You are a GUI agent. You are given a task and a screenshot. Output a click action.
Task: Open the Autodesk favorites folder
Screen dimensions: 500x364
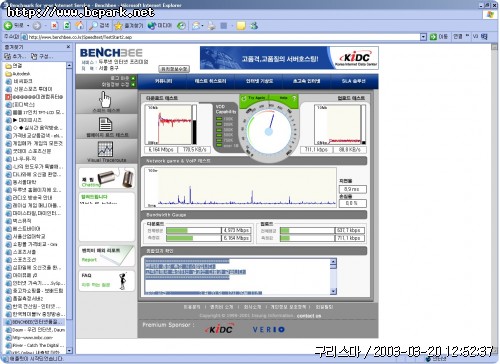pyautogui.click(x=18, y=74)
